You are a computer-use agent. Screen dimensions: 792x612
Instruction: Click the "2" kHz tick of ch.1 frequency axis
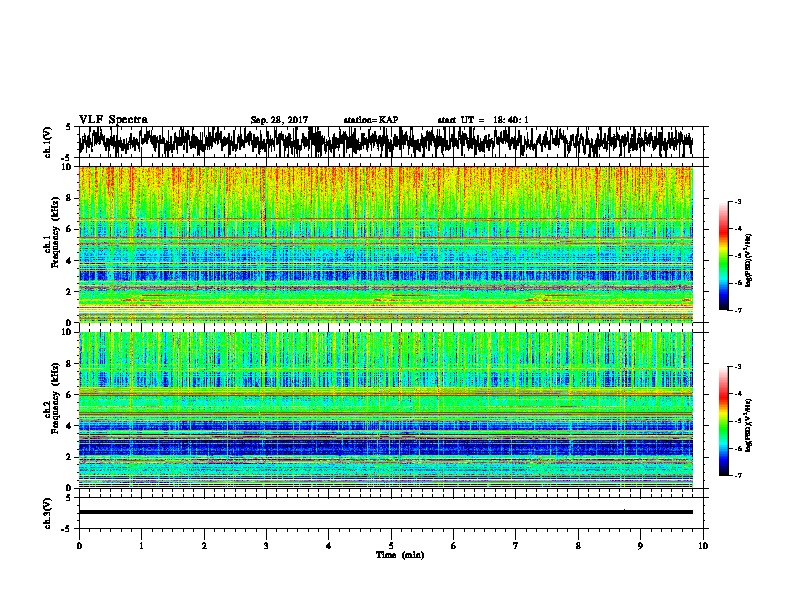[70, 291]
